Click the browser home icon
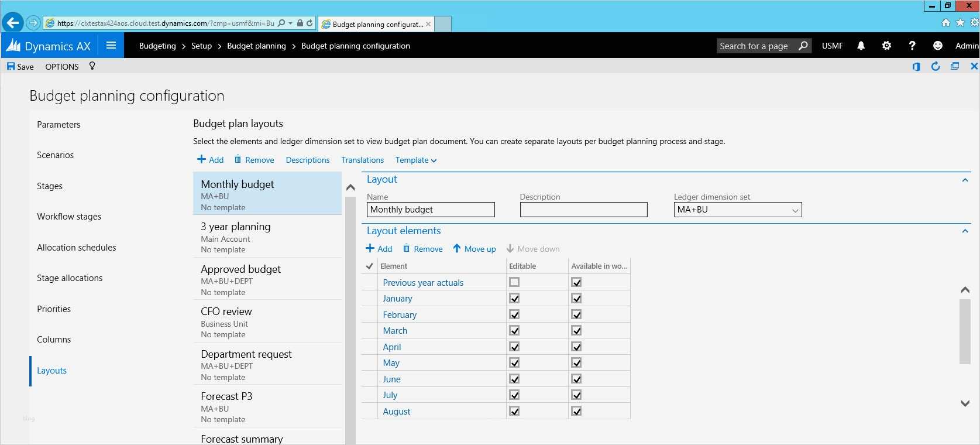Screen dimensions: 980x445 point(946,23)
